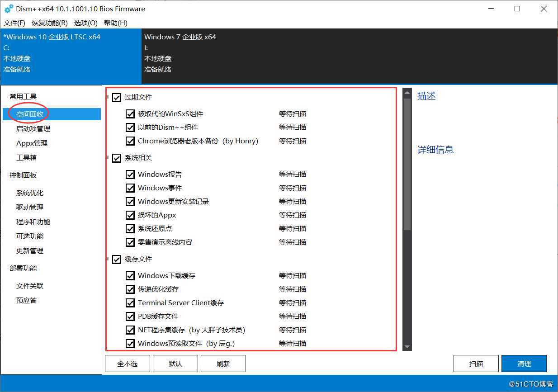The width and height of the screenshot is (558, 392).
Task: Click the 默认 button
Action: 175,364
